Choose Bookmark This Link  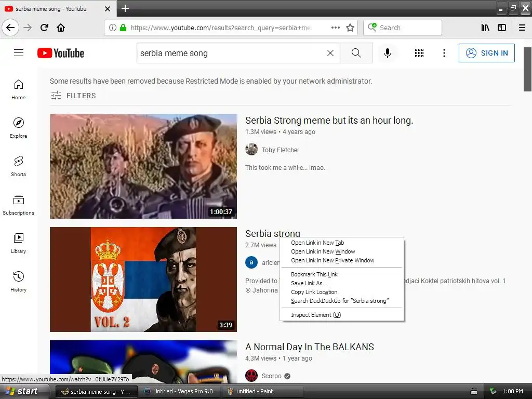click(x=342, y=274)
